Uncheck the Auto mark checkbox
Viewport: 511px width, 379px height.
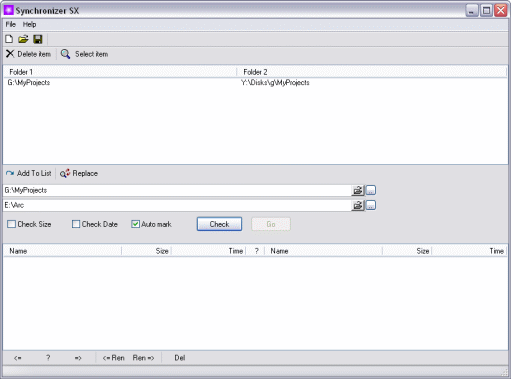pos(135,224)
